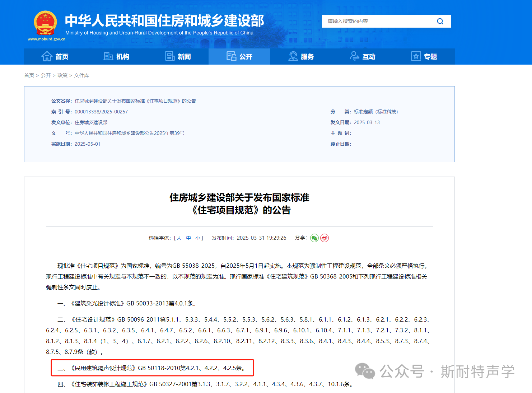Open the 机构 navigation tab
532x393 pixels.
click(x=116, y=56)
